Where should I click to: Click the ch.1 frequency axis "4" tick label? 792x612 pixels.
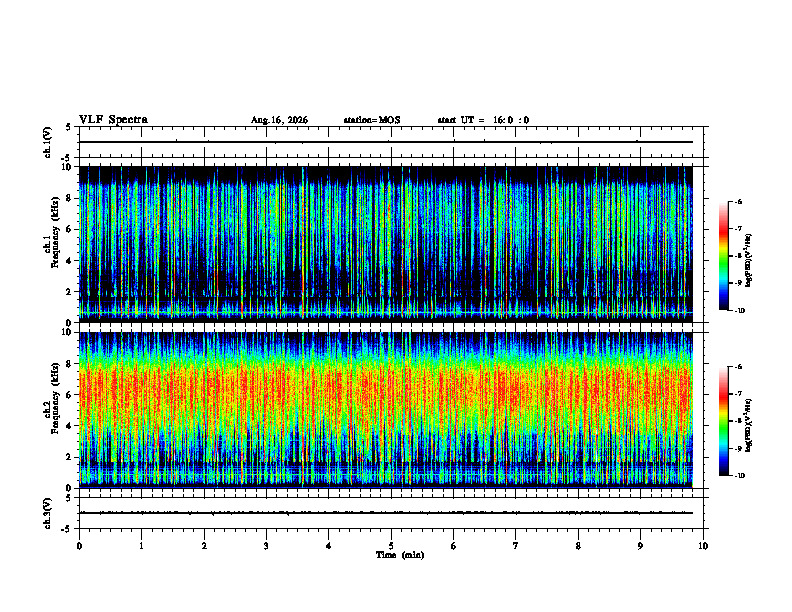(70, 261)
